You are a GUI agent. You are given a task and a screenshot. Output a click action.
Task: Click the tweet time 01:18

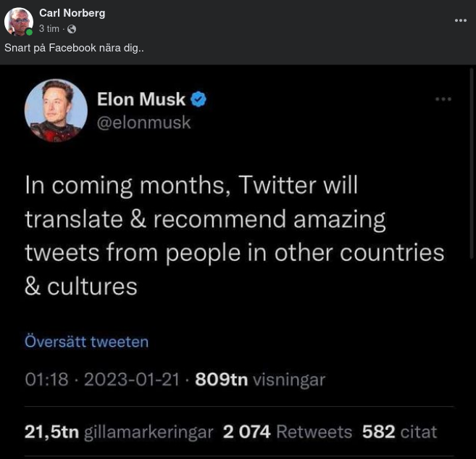pyautogui.click(x=46, y=379)
